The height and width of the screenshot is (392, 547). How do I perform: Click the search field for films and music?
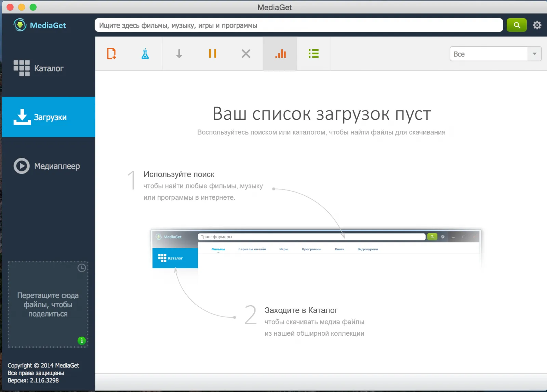(298, 25)
